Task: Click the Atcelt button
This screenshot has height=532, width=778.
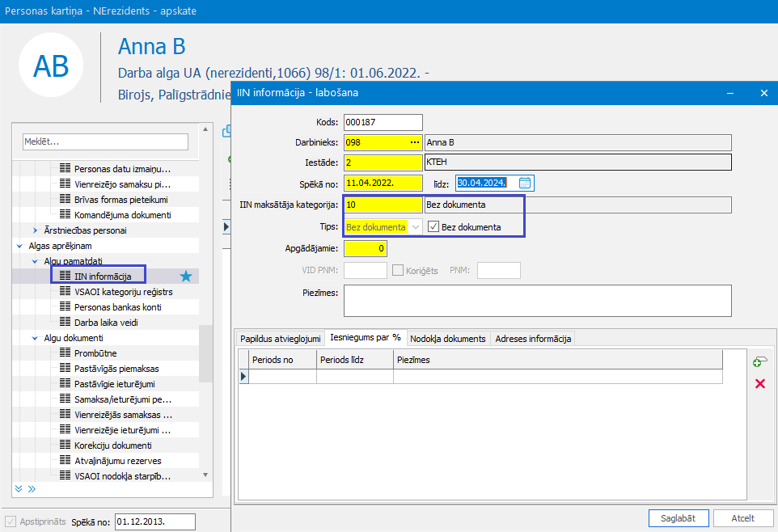Action: pyautogui.click(x=742, y=518)
